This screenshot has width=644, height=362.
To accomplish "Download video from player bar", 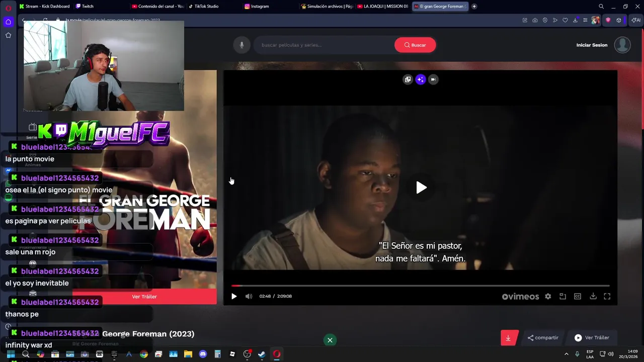I will click(593, 296).
